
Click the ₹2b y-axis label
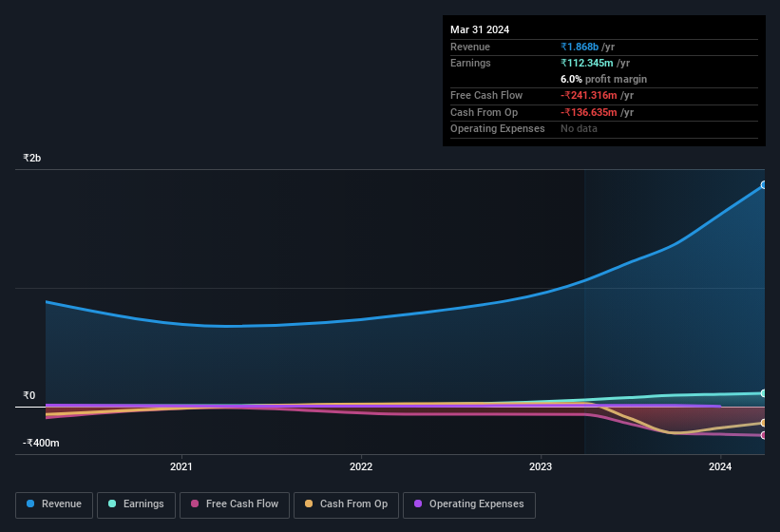(x=32, y=158)
